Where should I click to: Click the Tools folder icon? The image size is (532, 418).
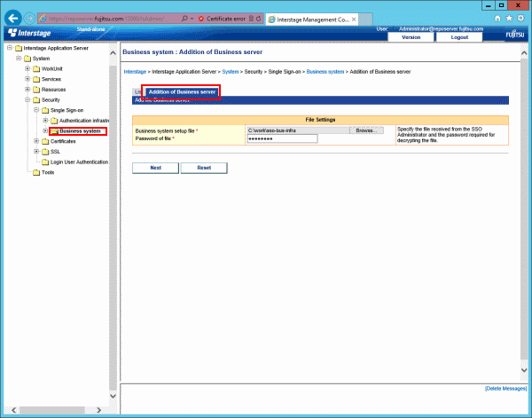(x=36, y=172)
